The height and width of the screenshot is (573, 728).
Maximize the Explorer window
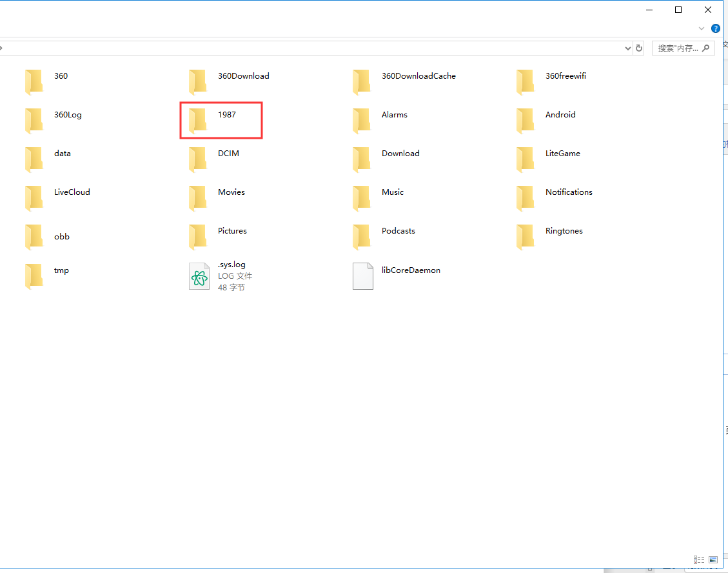pos(678,10)
